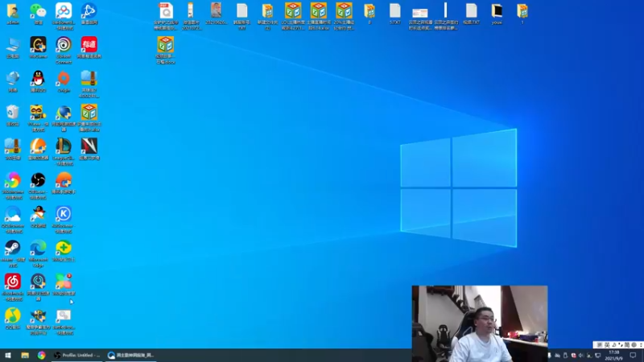Open the 360Chrome taskbar icon
The height and width of the screenshot is (362, 644).
point(42,355)
